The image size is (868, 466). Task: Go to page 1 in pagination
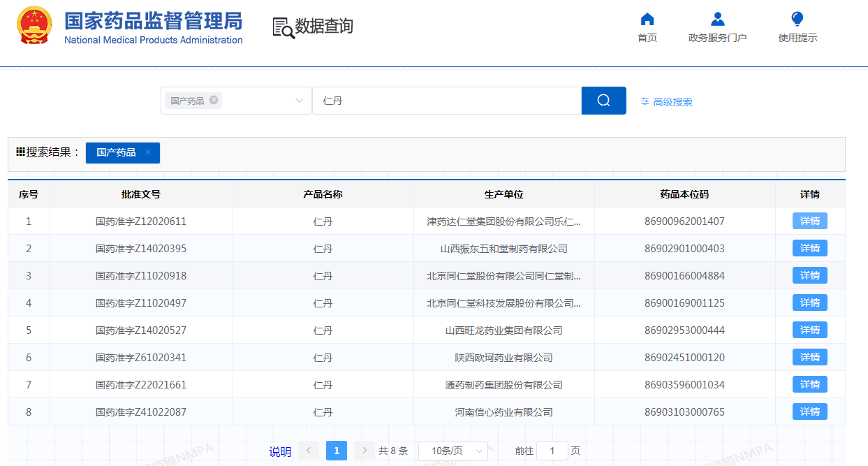click(x=337, y=451)
